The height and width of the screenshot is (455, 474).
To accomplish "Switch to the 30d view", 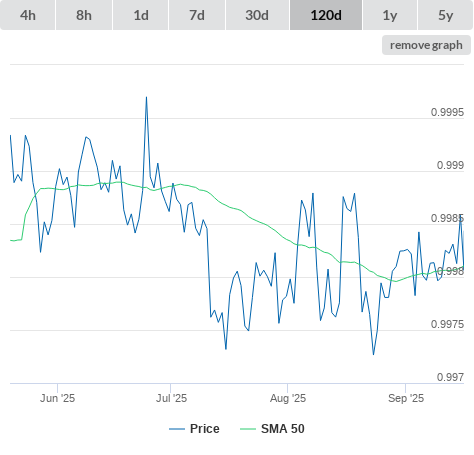I will click(257, 15).
